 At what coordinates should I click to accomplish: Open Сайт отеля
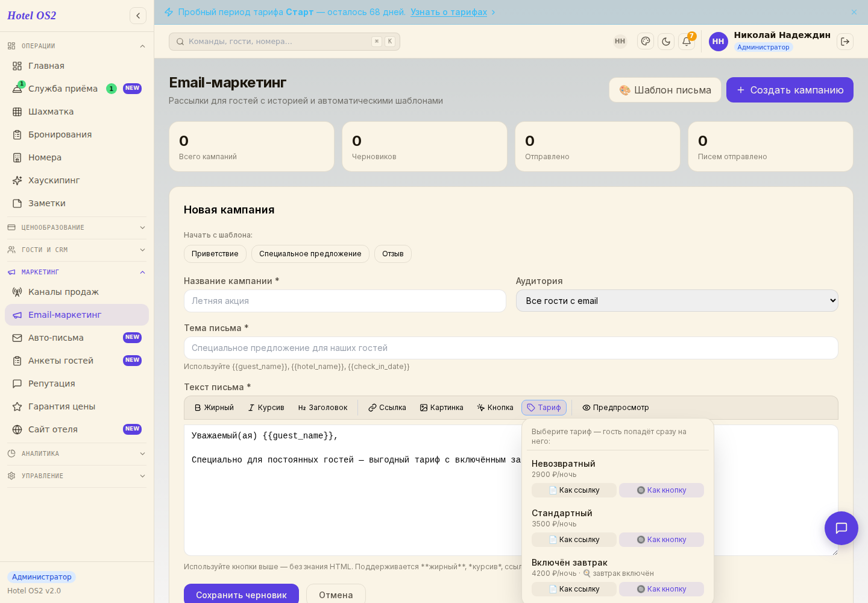pos(77,429)
